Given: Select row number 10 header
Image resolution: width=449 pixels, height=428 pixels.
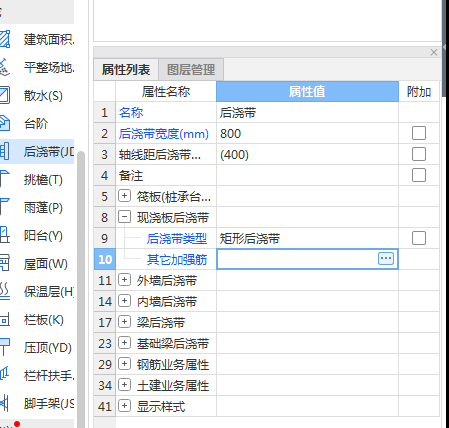Looking at the screenshot, I should (x=105, y=259).
